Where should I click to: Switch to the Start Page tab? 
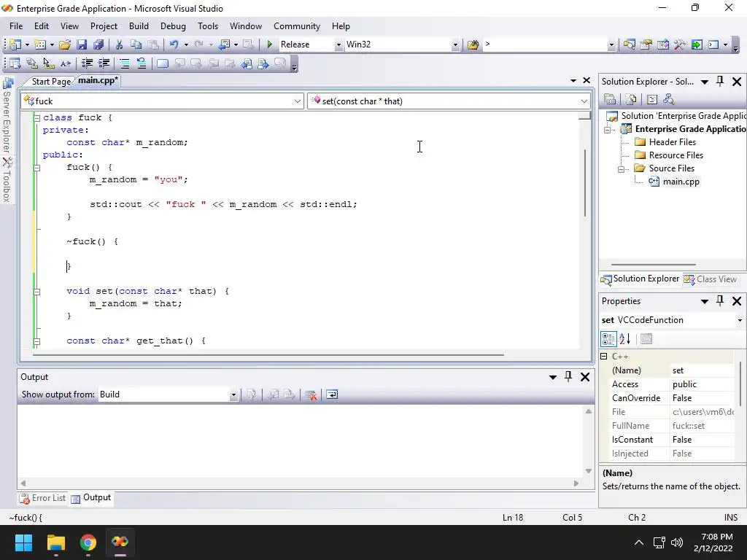coord(50,82)
